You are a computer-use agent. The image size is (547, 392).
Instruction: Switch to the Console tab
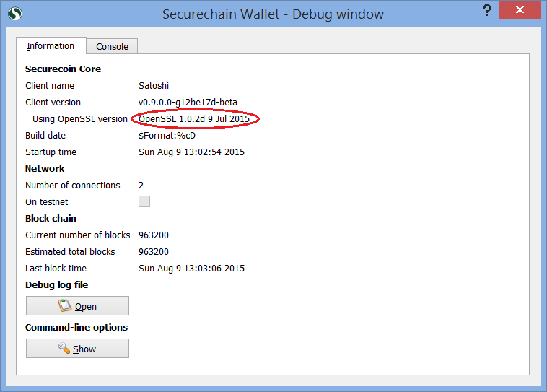point(112,46)
